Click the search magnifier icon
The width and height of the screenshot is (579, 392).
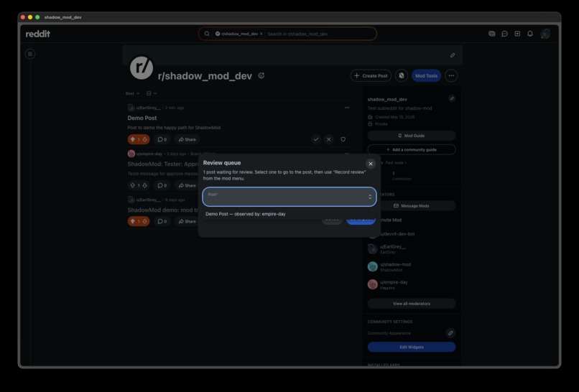[207, 34]
